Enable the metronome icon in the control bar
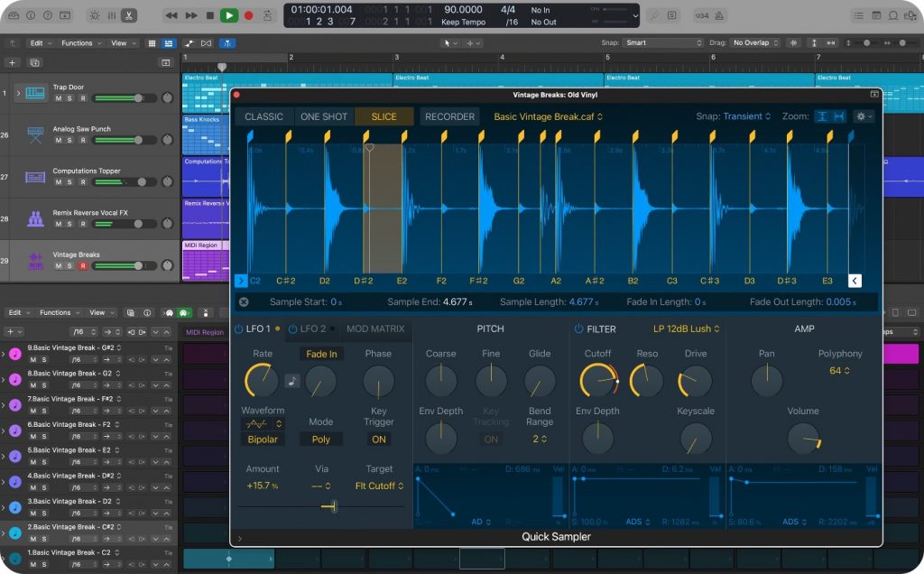 tap(717, 15)
